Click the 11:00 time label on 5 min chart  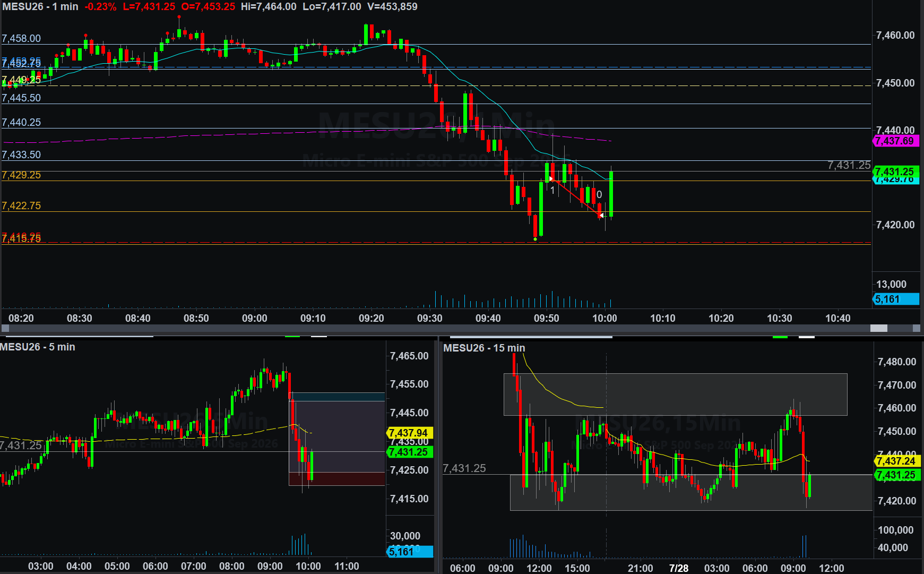click(347, 566)
